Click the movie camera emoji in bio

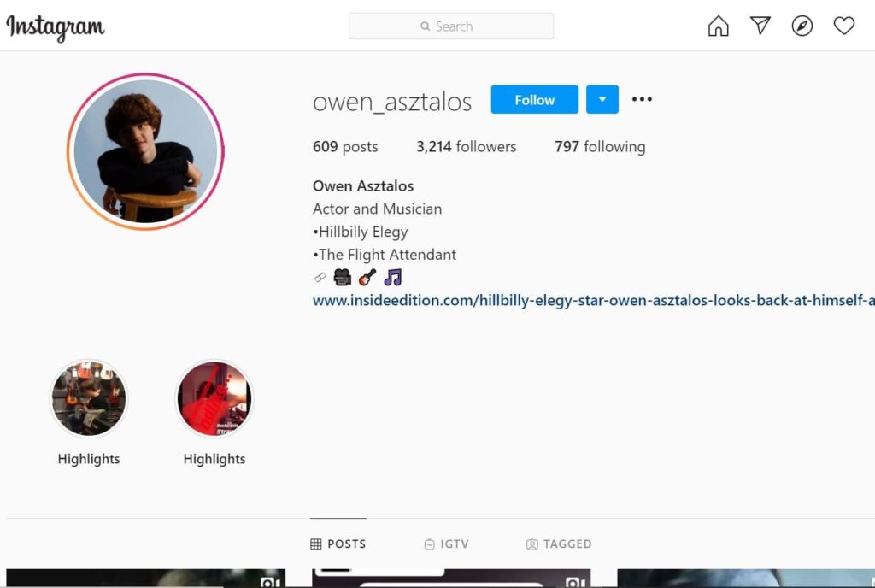coord(342,277)
